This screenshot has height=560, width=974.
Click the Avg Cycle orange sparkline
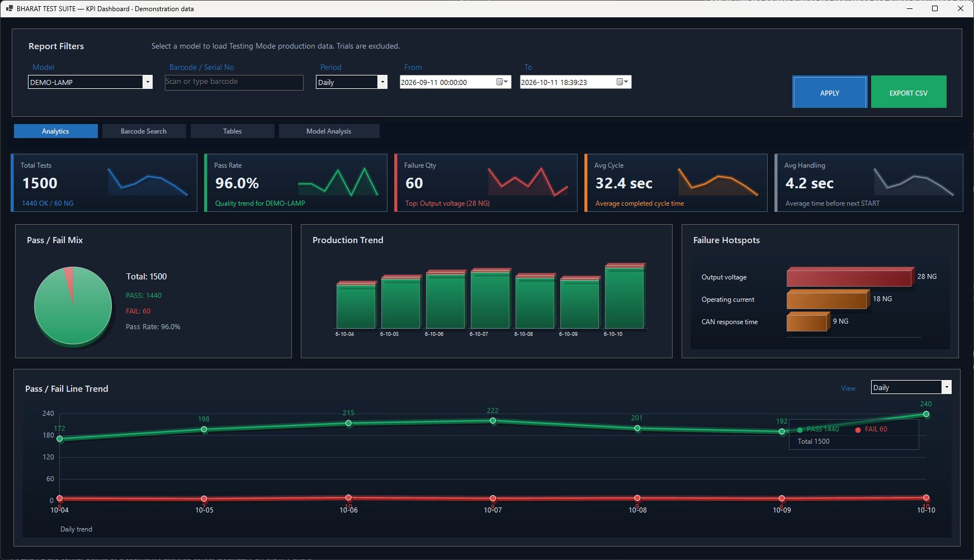click(x=718, y=182)
